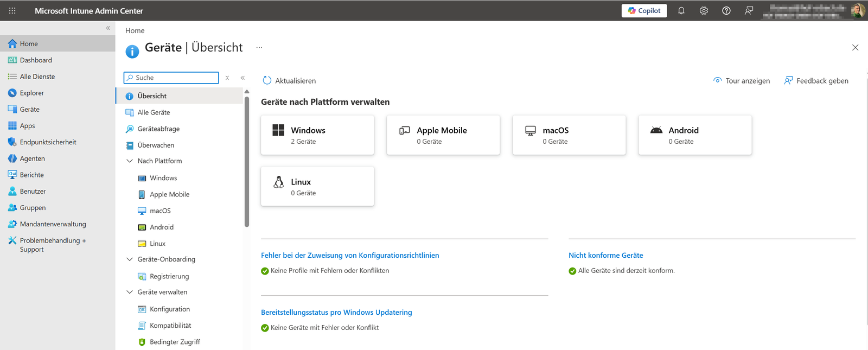
Task: Open the user account avatar
Action: 857,10
